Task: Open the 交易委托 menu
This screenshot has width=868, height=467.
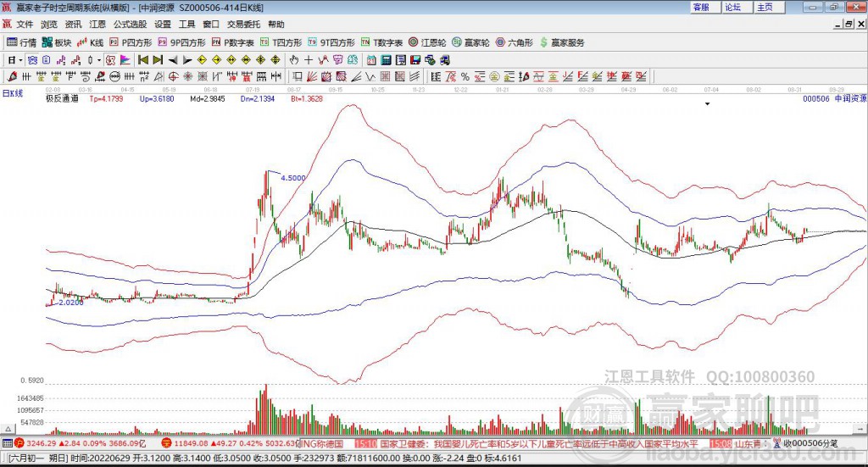Action: 243,25
